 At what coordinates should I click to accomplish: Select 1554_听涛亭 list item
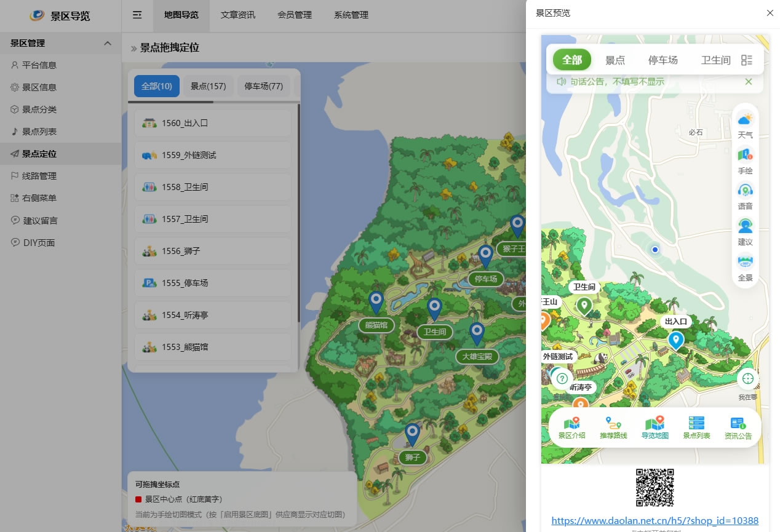(213, 315)
